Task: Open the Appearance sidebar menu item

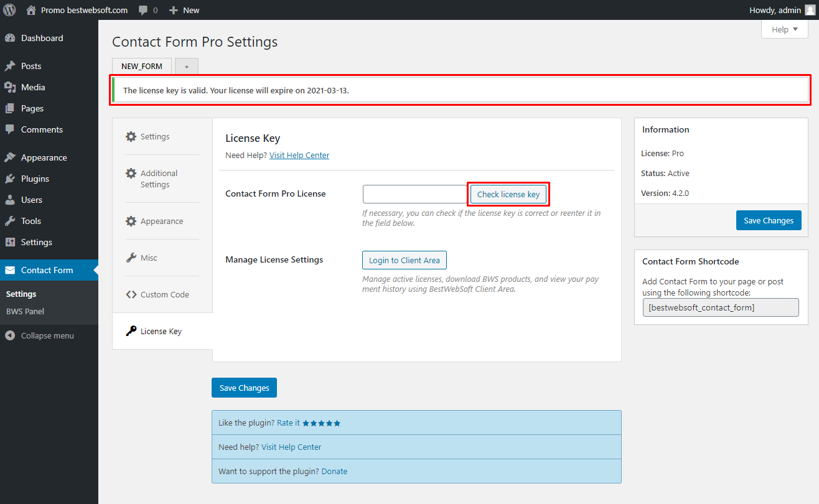Action: [x=49, y=157]
